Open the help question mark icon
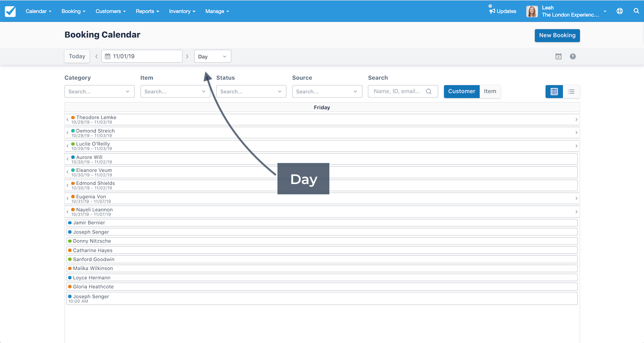 click(572, 56)
